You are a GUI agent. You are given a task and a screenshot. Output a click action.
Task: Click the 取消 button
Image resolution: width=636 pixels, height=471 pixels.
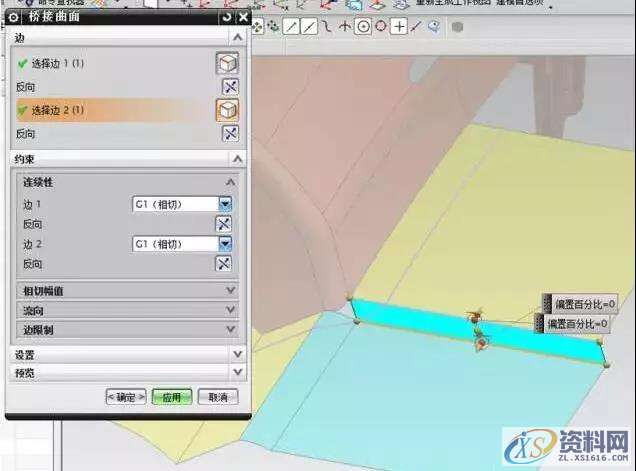[217, 397]
